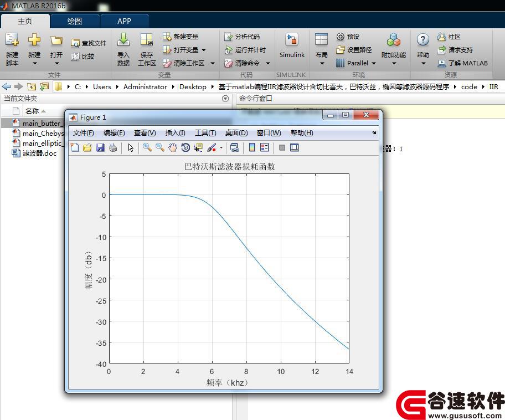This screenshot has height=420, width=505.
Task: Open the Clear Workspace (清除工作区) dropdown arrow
Action: click(213, 63)
